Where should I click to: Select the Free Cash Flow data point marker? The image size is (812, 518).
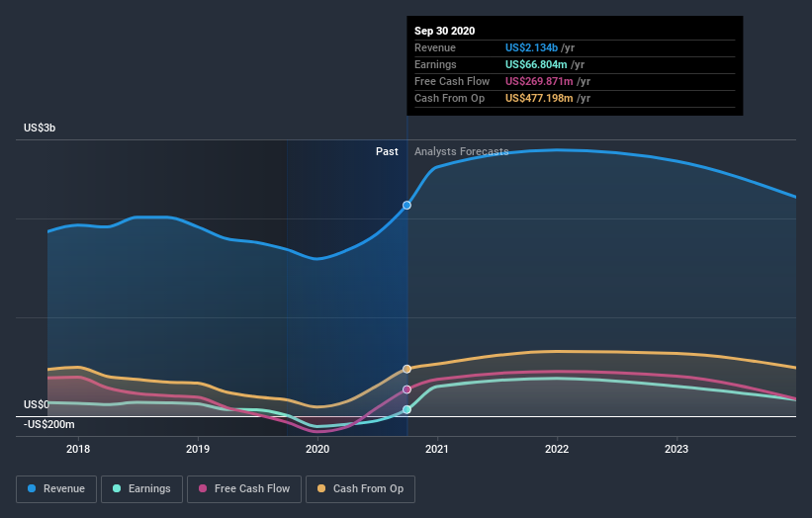407,389
